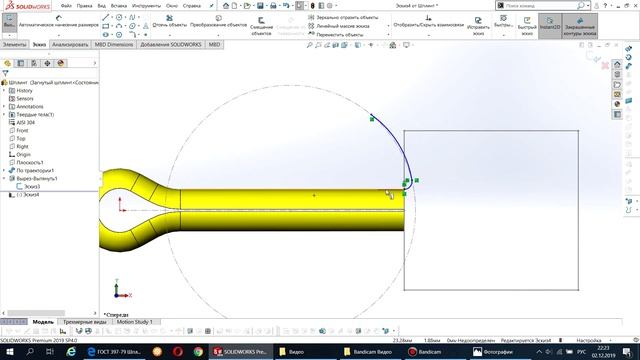Open dropdown under Отсечь объекты

click(169, 35)
